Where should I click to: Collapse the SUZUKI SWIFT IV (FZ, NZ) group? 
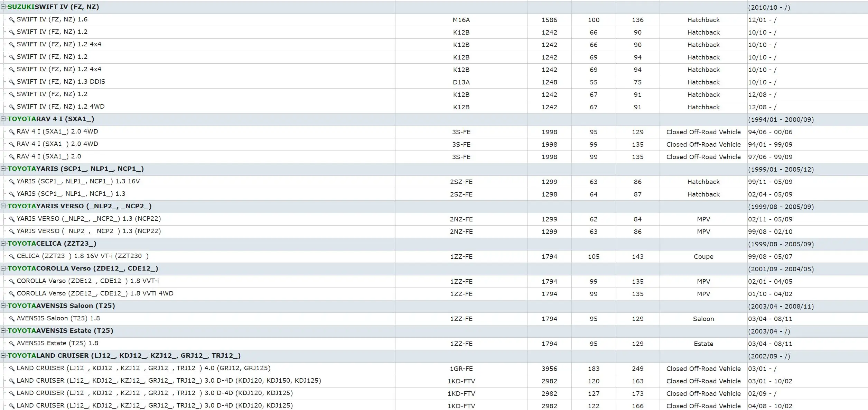click(3, 7)
